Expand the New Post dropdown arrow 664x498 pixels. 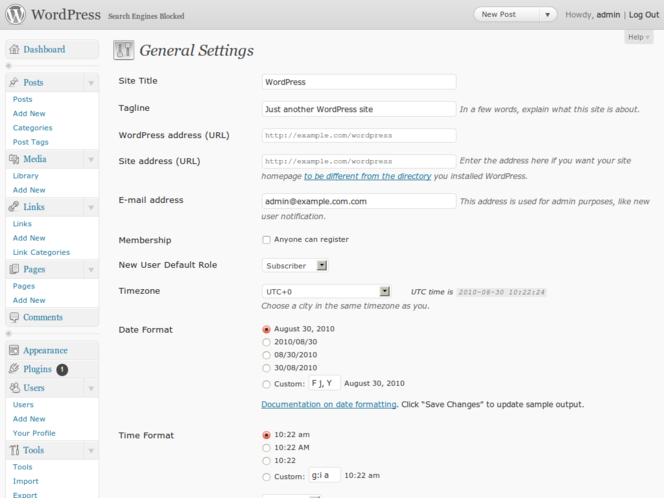click(547, 15)
